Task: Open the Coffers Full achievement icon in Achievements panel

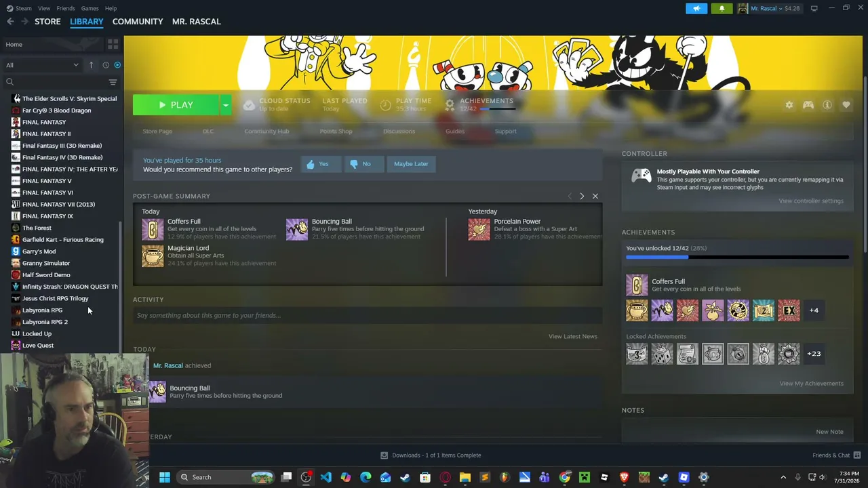Action: pos(637,285)
